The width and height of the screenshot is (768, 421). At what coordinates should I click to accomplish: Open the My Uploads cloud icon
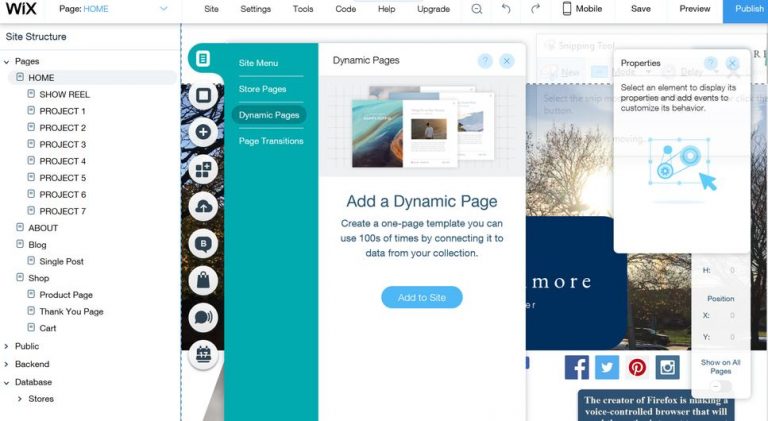pos(203,207)
